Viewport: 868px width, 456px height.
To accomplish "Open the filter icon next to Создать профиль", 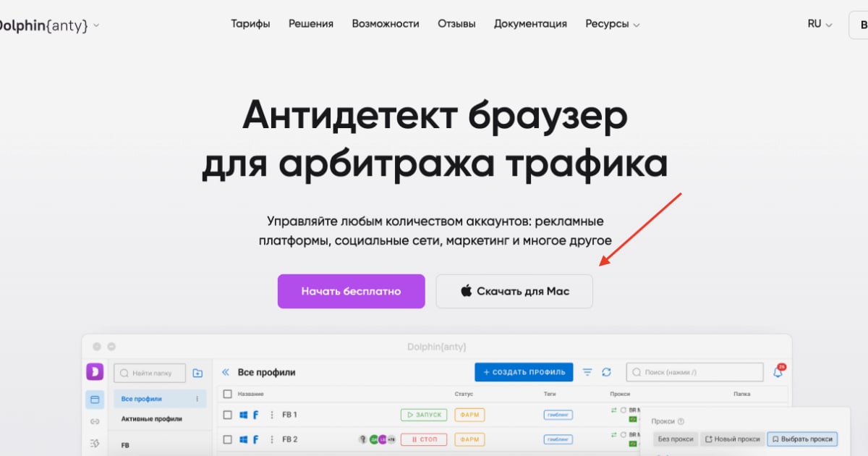I will (587, 372).
